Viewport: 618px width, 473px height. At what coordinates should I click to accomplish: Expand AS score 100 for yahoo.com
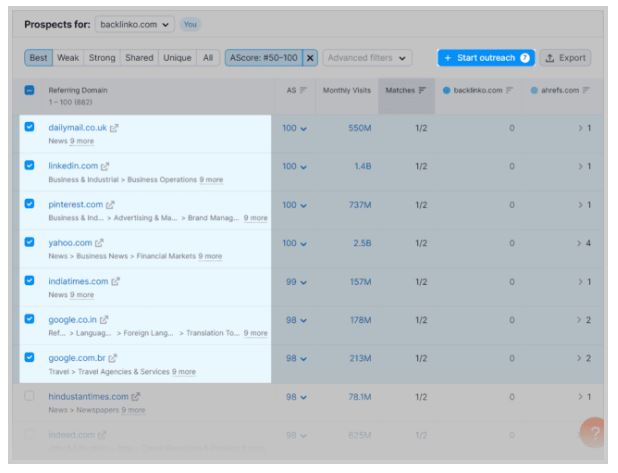click(x=294, y=243)
